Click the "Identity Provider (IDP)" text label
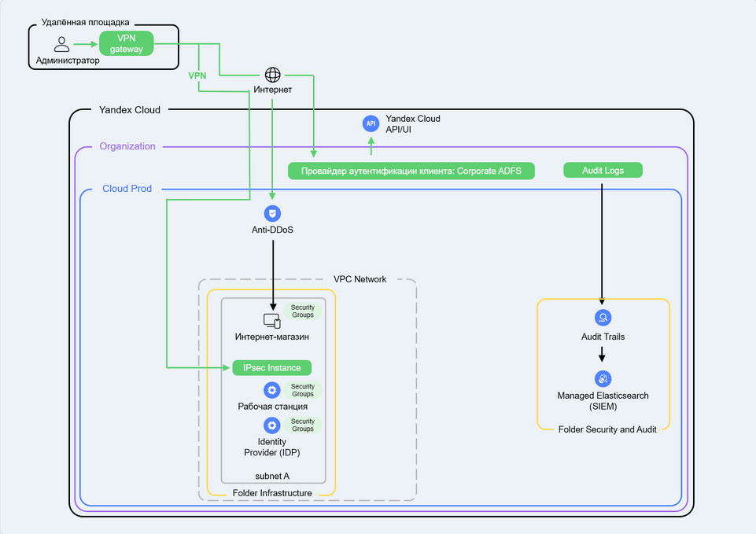The width and height of the screenshot is (756, 534). (x=272, y=447)
